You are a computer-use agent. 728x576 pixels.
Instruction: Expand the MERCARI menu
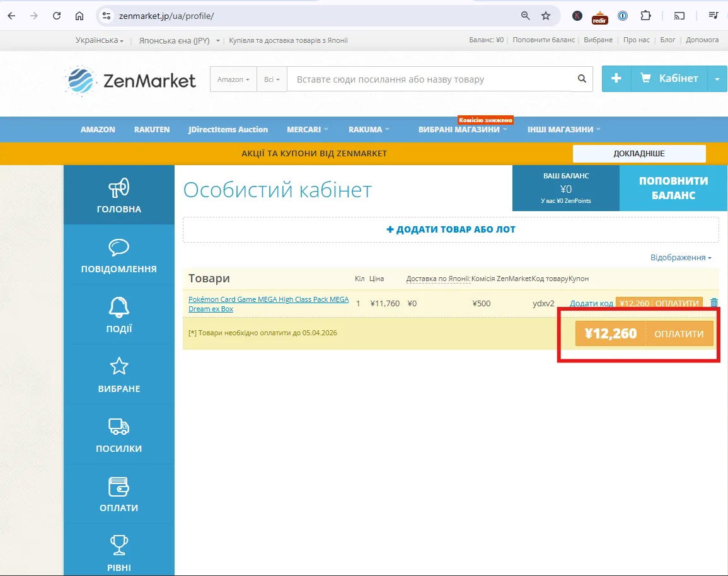coord(308,129)
